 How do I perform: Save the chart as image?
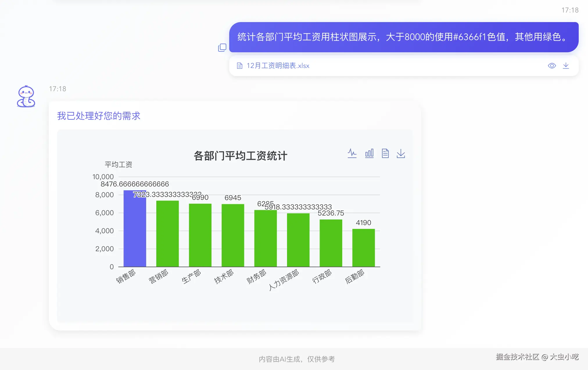401,153
